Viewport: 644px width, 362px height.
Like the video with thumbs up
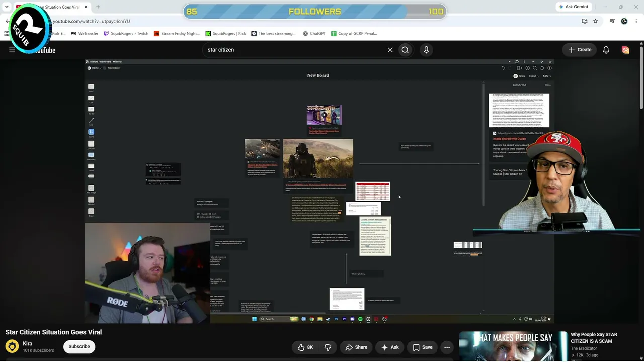[x=305, y=347]
